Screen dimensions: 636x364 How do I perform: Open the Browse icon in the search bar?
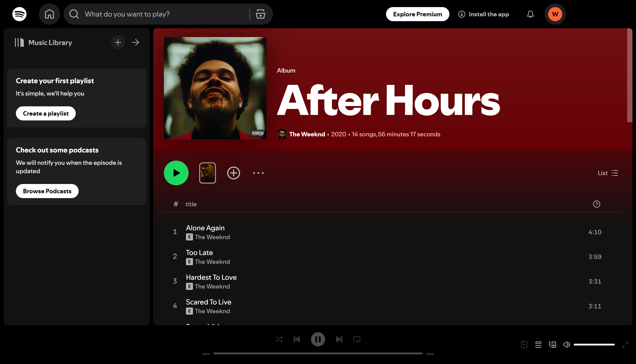coord(260,14)
